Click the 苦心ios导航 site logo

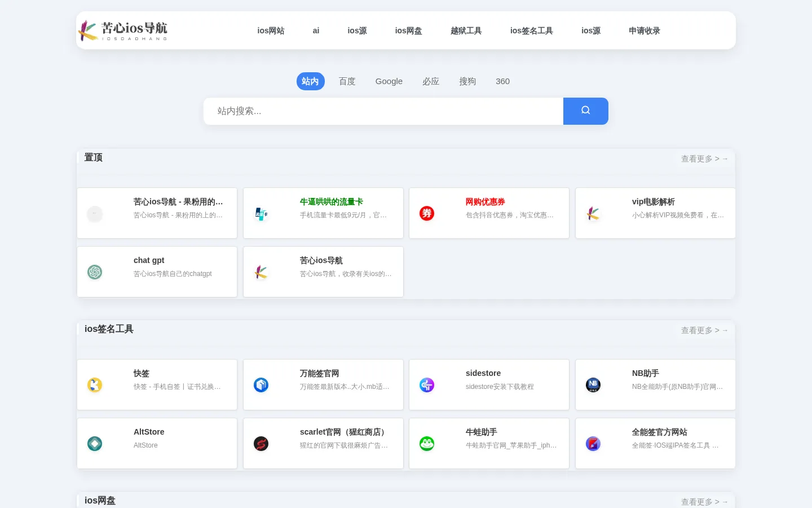pos(123,30)
